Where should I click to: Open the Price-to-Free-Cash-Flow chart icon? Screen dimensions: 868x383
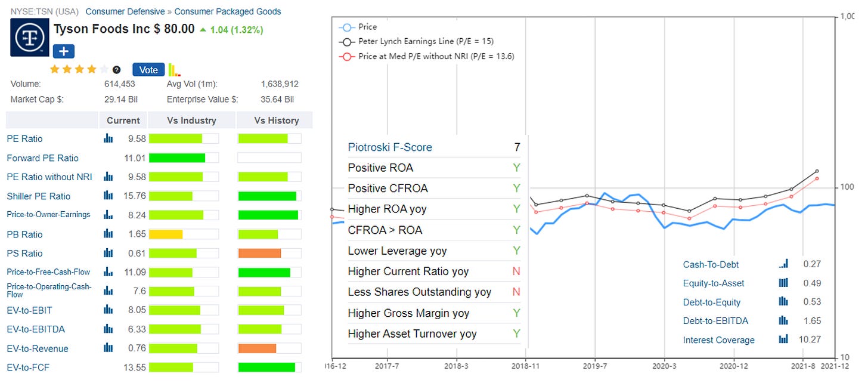pyautogui.click(x=108, y=272)
